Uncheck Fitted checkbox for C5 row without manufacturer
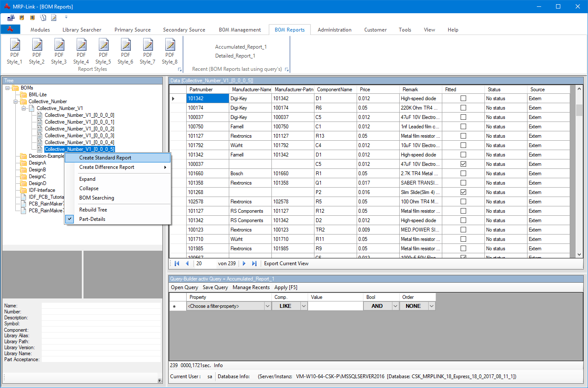 click(463, 164)
